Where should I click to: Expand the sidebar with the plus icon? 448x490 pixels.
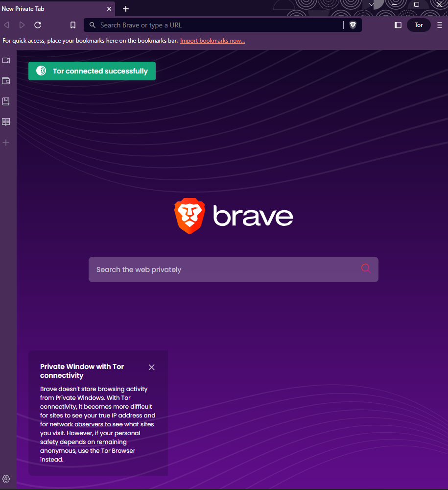(6, 143)
